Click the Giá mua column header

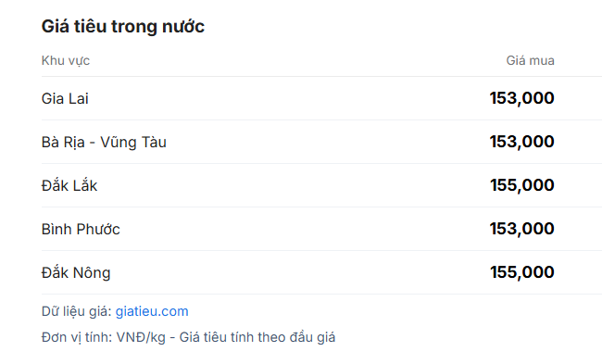point(530,61)
